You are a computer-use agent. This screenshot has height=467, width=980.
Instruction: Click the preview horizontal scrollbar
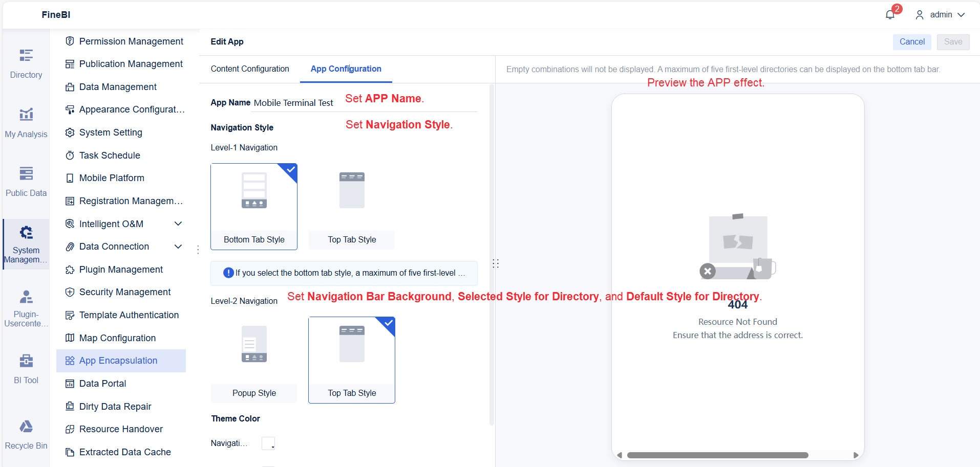click(717, 455)
